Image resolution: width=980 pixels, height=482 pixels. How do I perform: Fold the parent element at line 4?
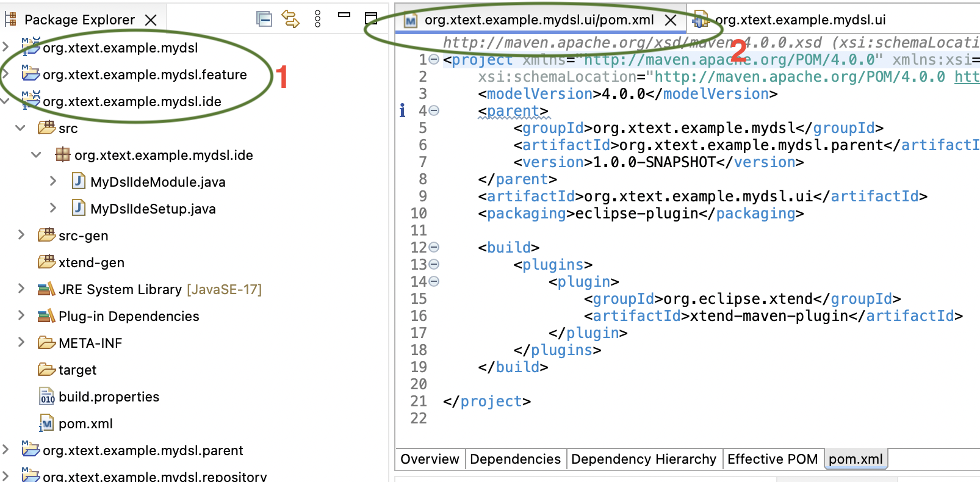(434, 111)
